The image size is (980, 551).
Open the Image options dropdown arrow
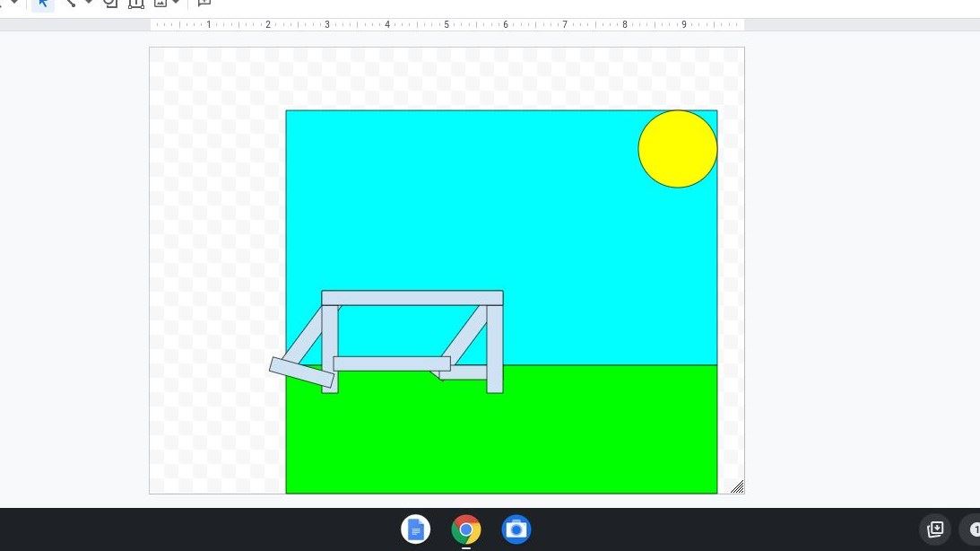[x=175, y=3]
